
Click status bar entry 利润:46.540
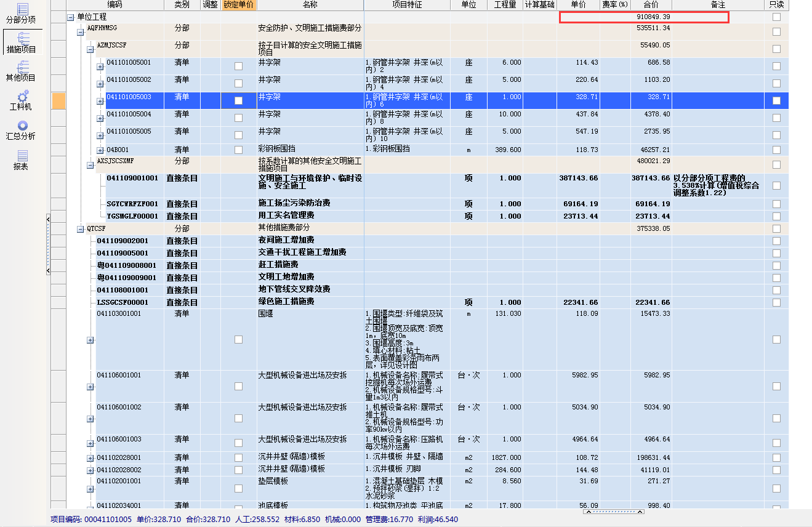coord(437,520)
